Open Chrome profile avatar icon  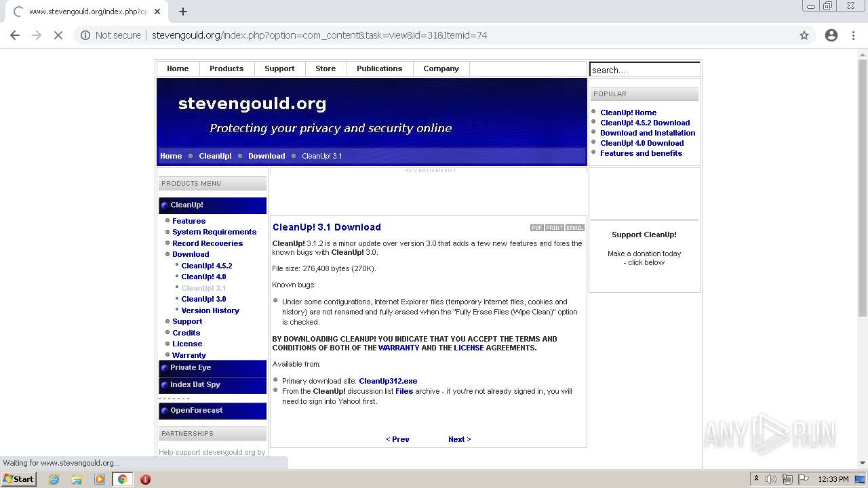[831, 35]
